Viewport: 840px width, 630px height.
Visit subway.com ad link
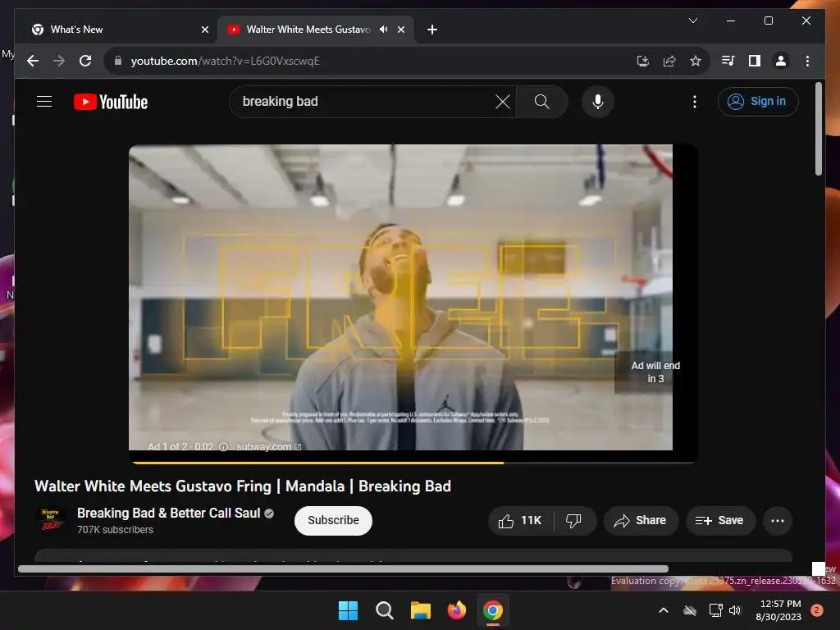click(x=268, y=447)
